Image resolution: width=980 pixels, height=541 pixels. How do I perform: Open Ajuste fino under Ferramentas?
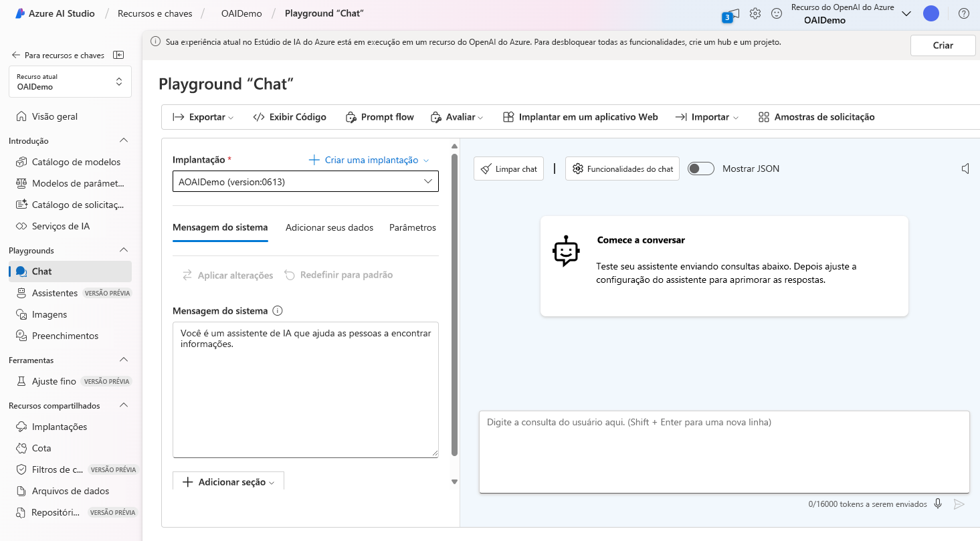pos(70,381)
